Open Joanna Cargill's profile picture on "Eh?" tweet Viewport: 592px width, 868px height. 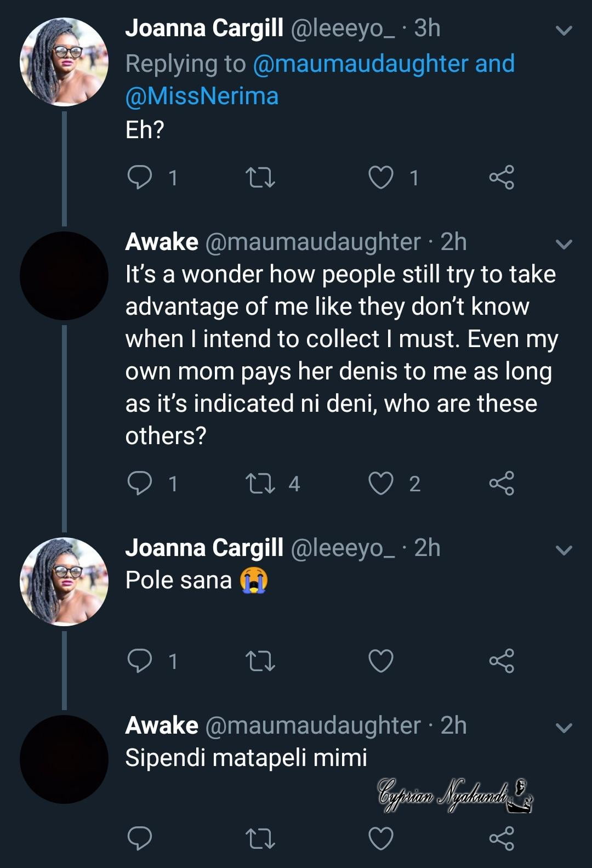click(64, 61)
